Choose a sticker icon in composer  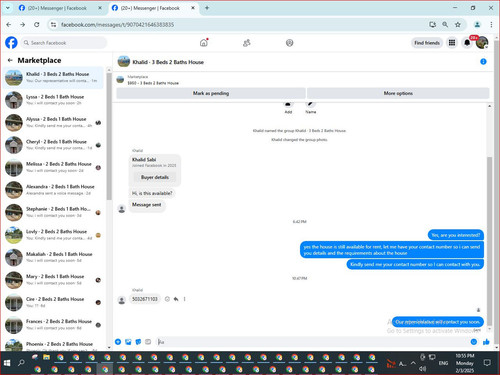point(138,342)
